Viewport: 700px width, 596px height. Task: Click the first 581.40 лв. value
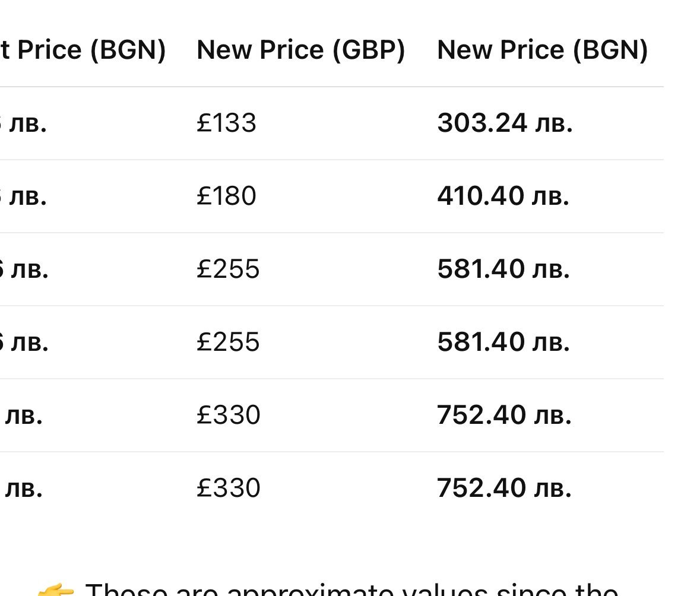pyautogui.click(x=503, y=269)
